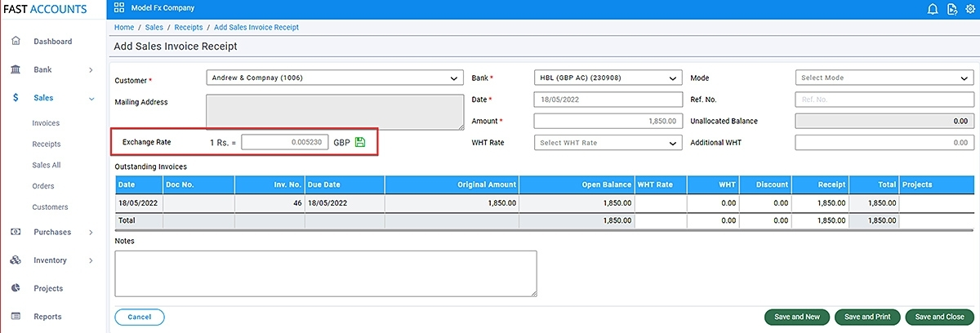Open Dashboard from the sidebar
The image size is (980, 333).
tap(53, 42)
